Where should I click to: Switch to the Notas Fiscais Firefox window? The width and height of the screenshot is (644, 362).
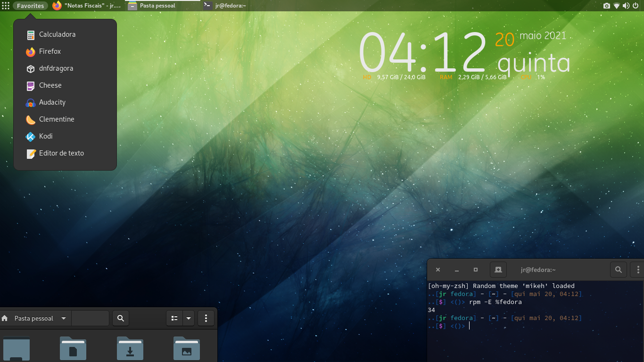coord(87,6)
